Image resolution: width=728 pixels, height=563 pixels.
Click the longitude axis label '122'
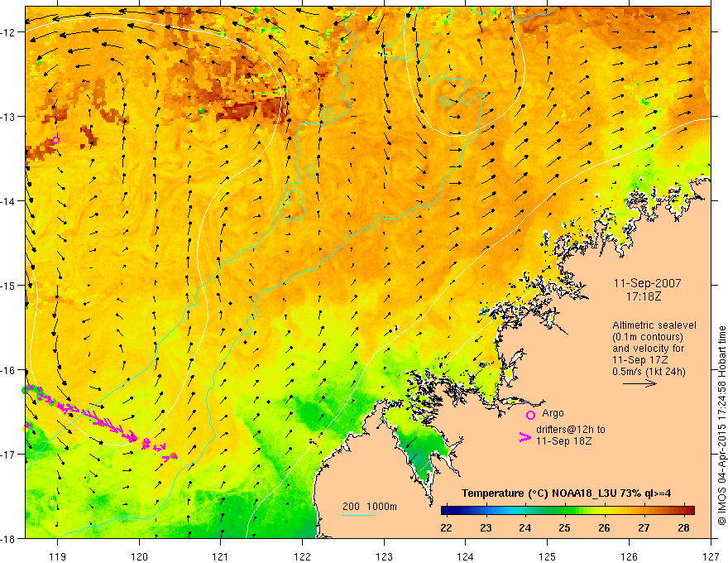(x=302, y=556)
